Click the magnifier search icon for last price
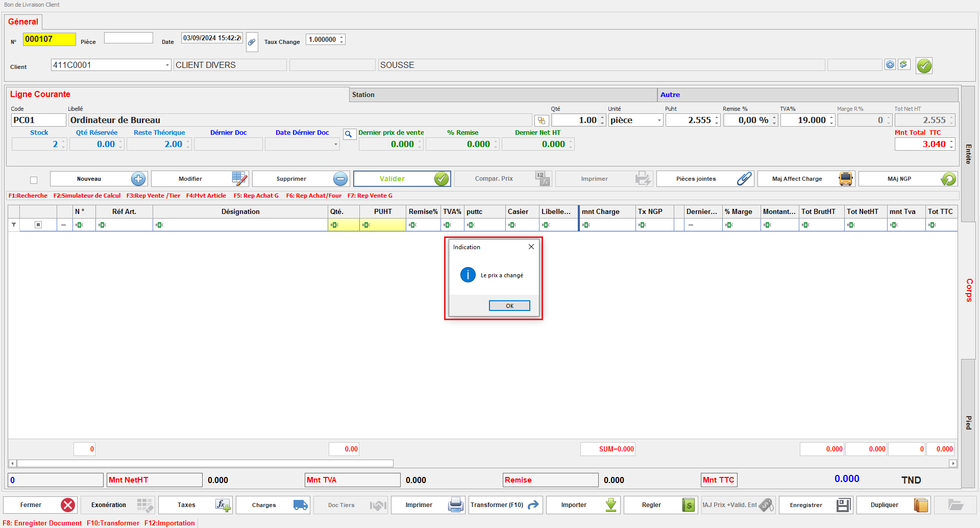 (349, 134)
